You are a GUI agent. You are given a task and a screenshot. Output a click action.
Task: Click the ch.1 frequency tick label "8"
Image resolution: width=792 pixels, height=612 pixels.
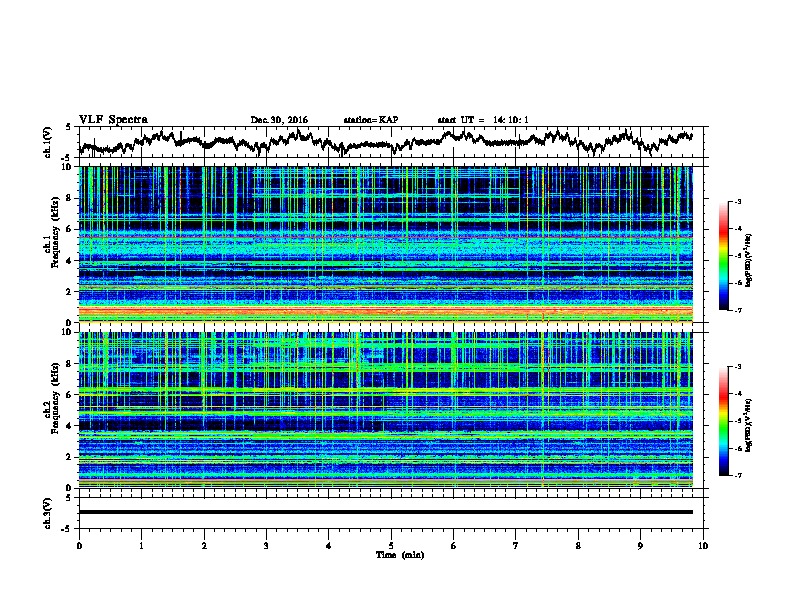click(71, 198)
